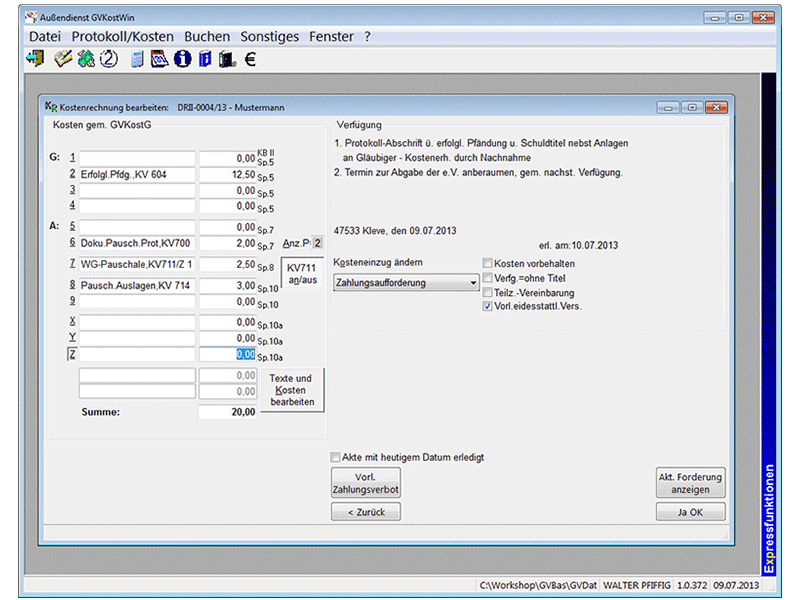Click the 'Erfolgl.Pfdg.,KV 604' text field
800x600 pixels.
click(137, 175)
